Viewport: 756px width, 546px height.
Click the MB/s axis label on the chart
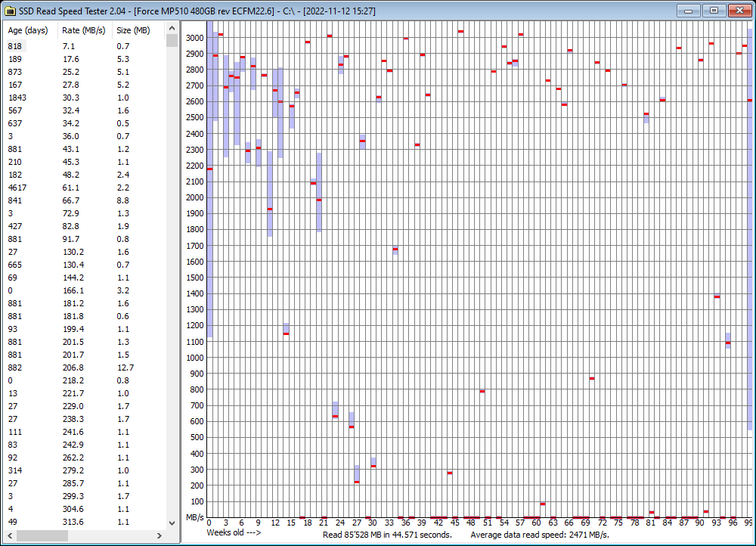pos(194,518)
